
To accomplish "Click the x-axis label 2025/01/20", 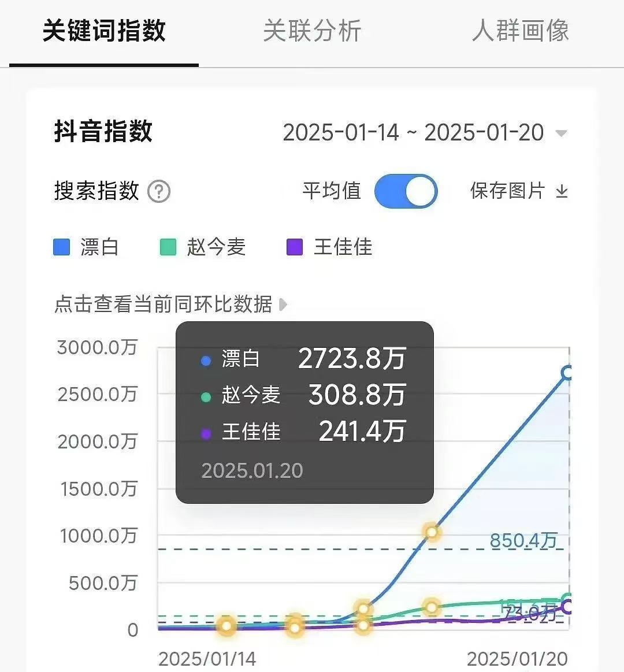I will tap(517, 659).
